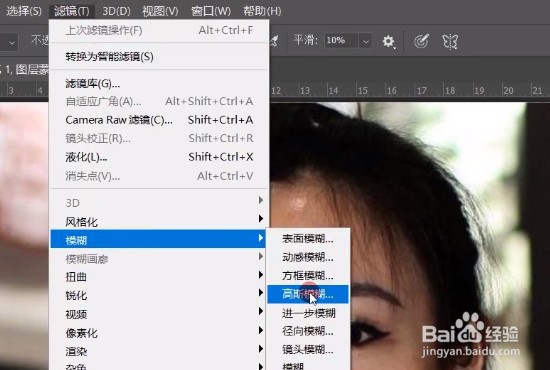Expand the 视频 submenu

click(x=158, y=314)
